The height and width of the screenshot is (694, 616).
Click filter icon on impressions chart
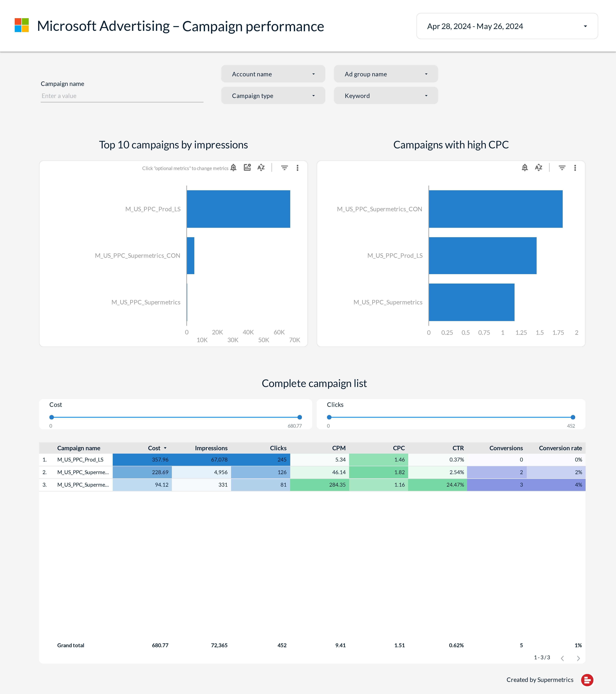click(285, 168)
